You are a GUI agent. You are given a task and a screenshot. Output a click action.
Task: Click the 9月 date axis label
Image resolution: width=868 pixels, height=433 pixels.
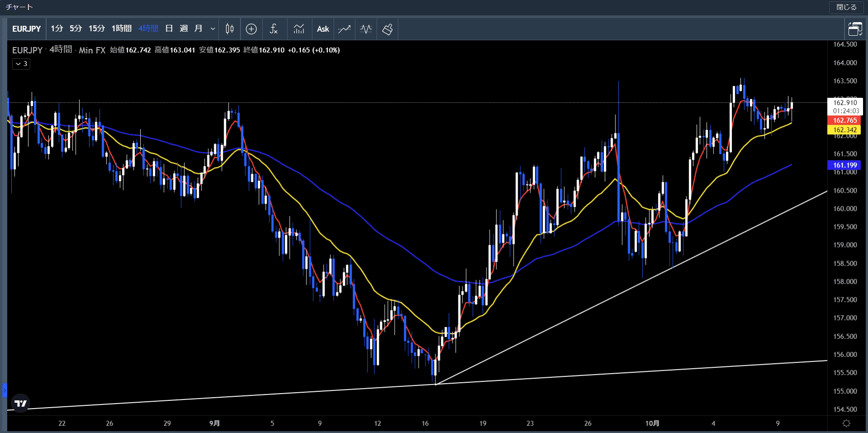[215, 423]
